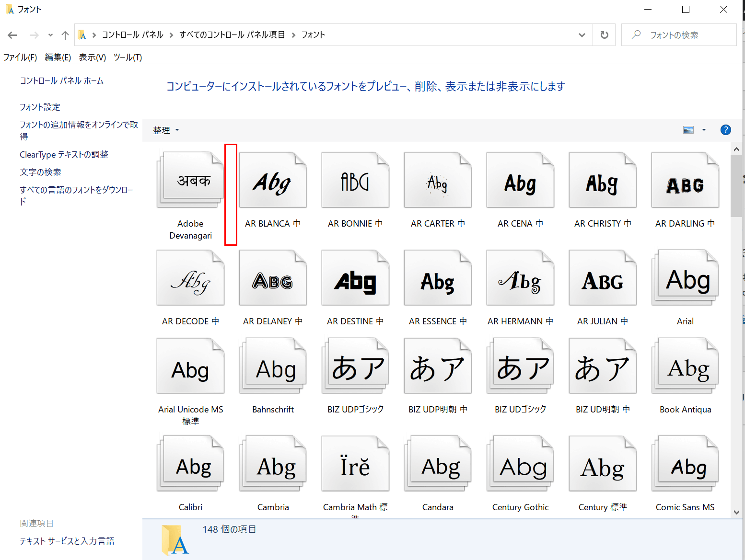This screenshot has width=745, height=560.
Task: Select the BIZ UDゴシック font icon
Action: pos(520,366)
